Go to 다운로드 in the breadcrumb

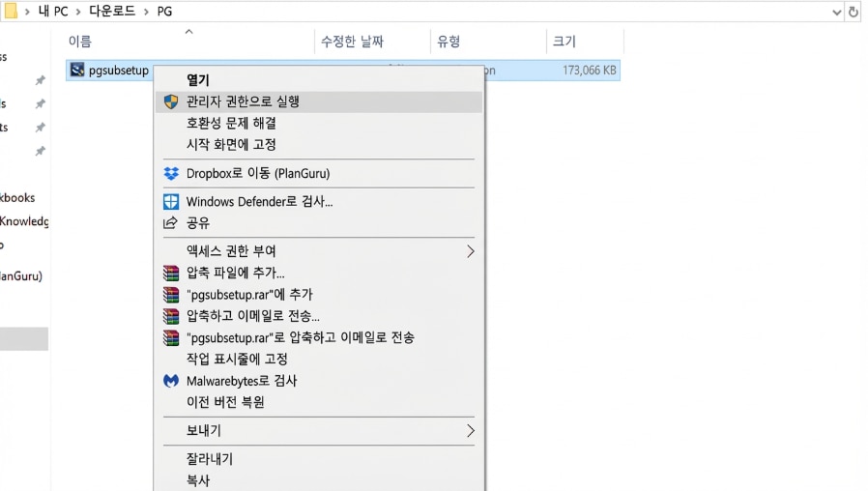112,11
